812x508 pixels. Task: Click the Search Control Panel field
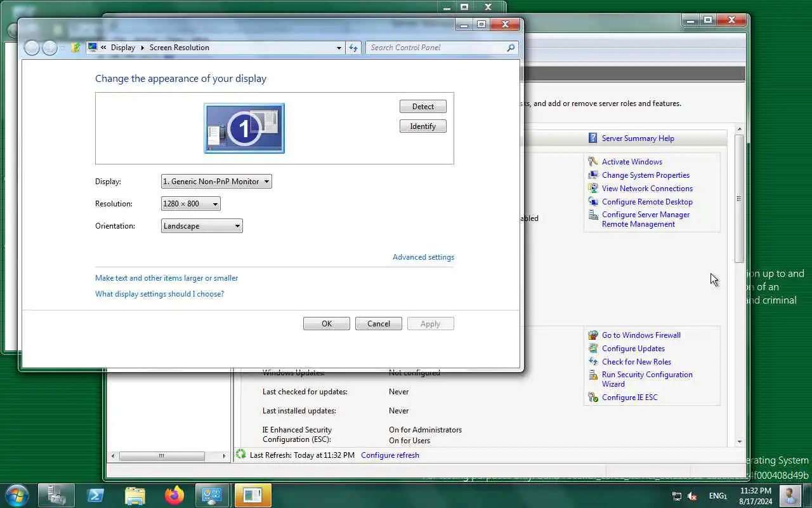pos(442,48)
